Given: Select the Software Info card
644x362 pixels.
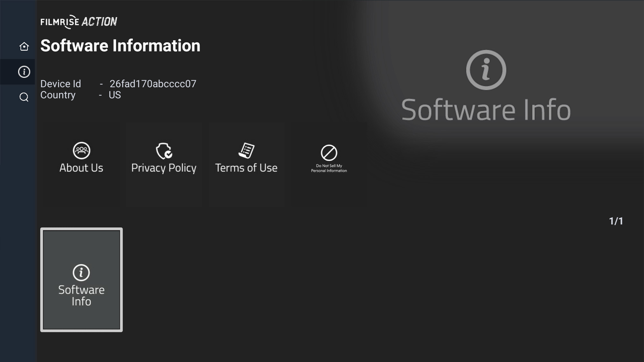Looking at the screenshot, I should coord(81,280).
